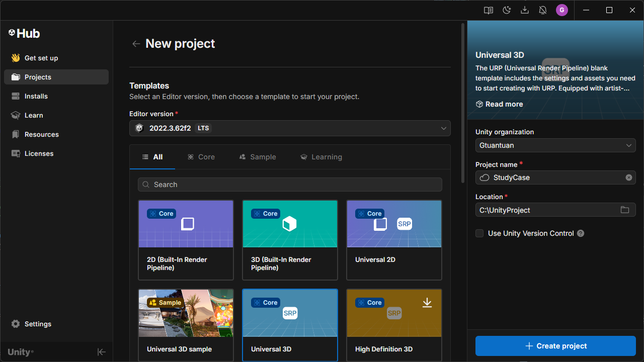Click the help icon beside Version Control

(x=581, y=233)
